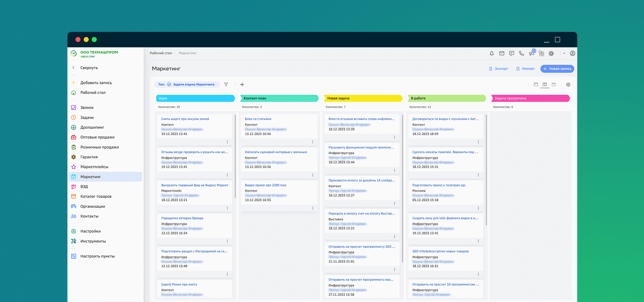The width and height of the screenshot is (644, 302).
Task: Open menu for Видео промо про 2200 card
Action: pos(313,208)
